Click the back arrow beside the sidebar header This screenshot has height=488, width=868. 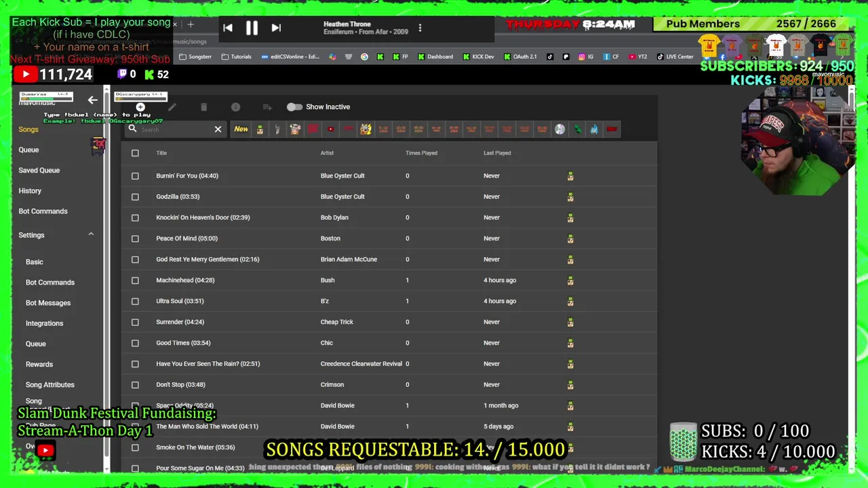[93, 100]
